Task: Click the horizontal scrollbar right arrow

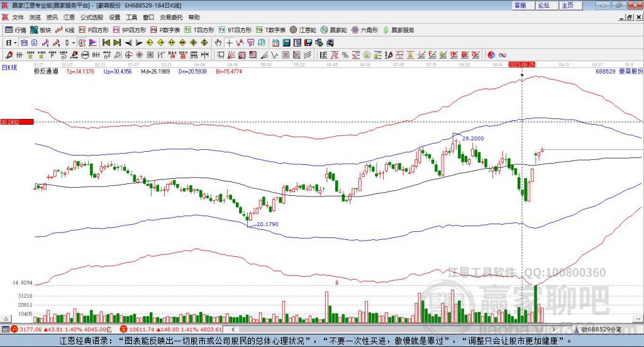Action: [553, 329]
